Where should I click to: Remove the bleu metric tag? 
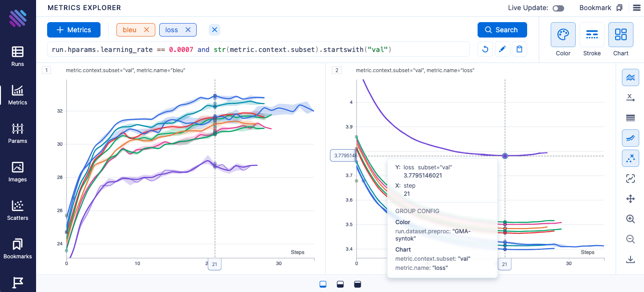coord(147,30)
